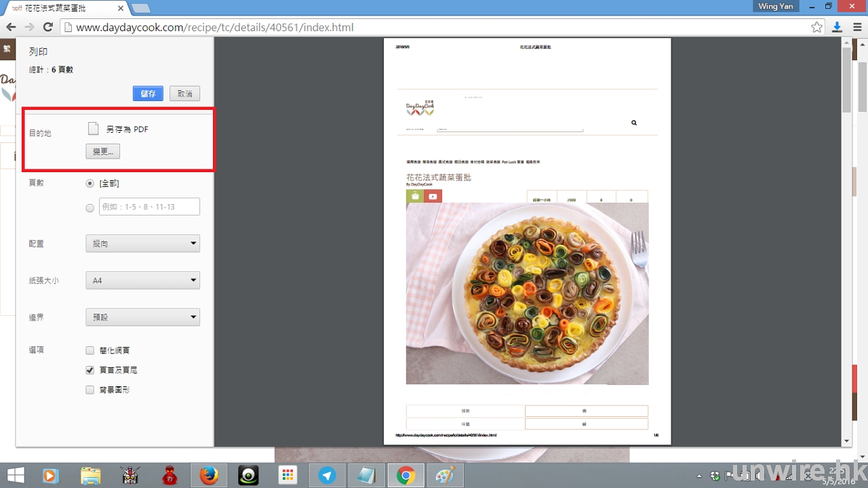
Task: Uncheck the 頁首及頁尾 checkbox
Action: (90, 370)
